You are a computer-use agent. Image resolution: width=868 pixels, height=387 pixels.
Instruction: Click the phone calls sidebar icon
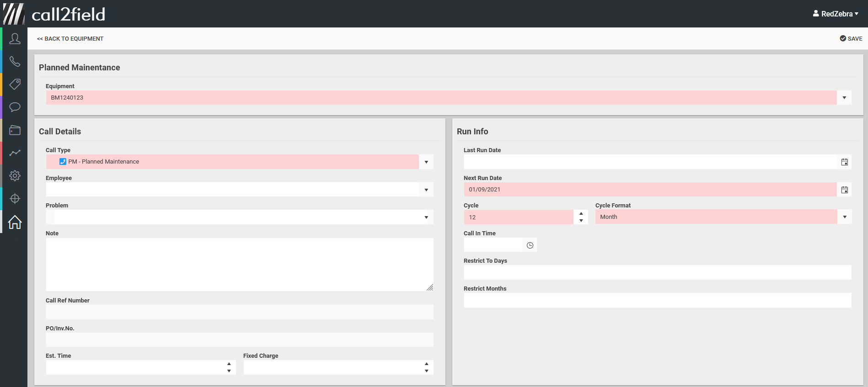pyautogui.click(x=15, y=62)
